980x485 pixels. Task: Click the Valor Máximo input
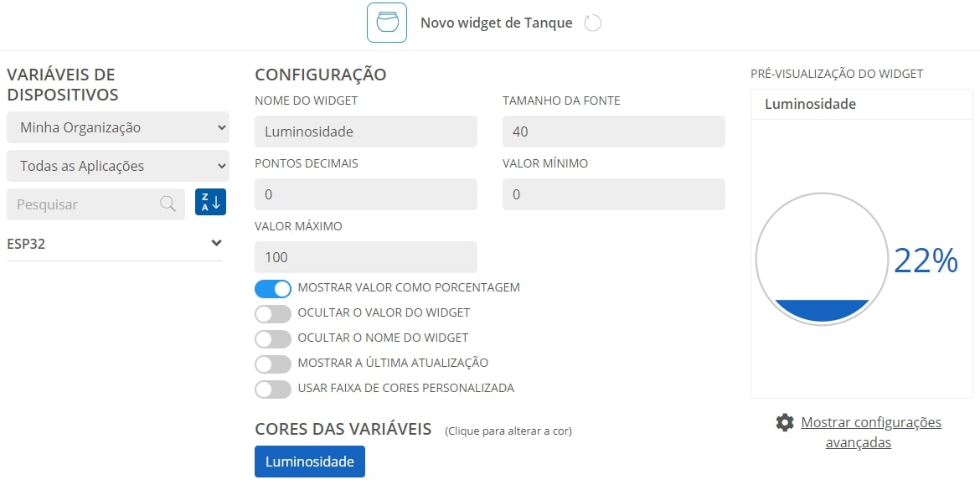366,257
